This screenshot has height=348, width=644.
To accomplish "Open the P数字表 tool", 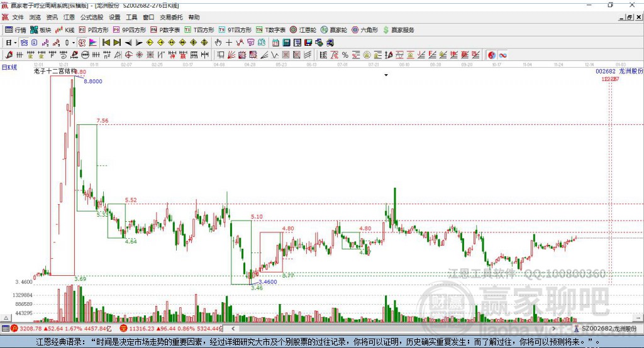I will [x=165, y=30].
